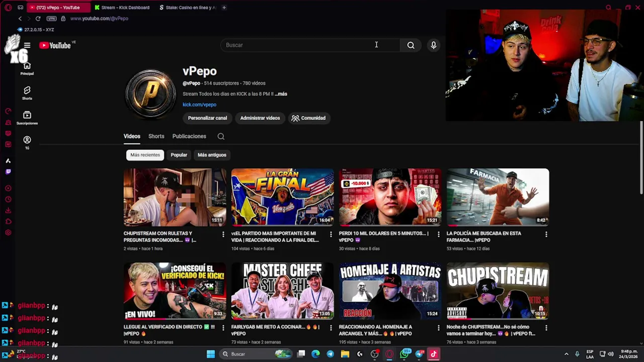This screenshot has height=362, width=644.
Task: Open Opera sidebar downloads icon
Action: 8,211
